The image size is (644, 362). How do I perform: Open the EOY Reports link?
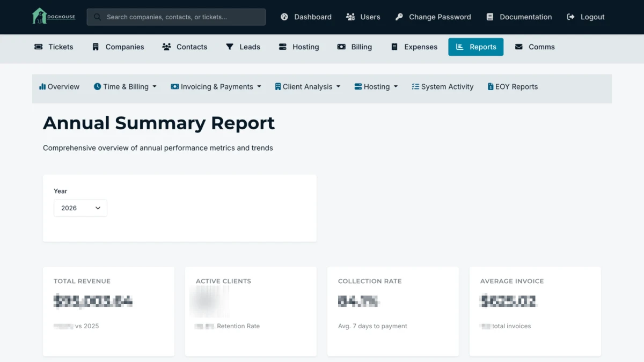click(x=513, y=86)
